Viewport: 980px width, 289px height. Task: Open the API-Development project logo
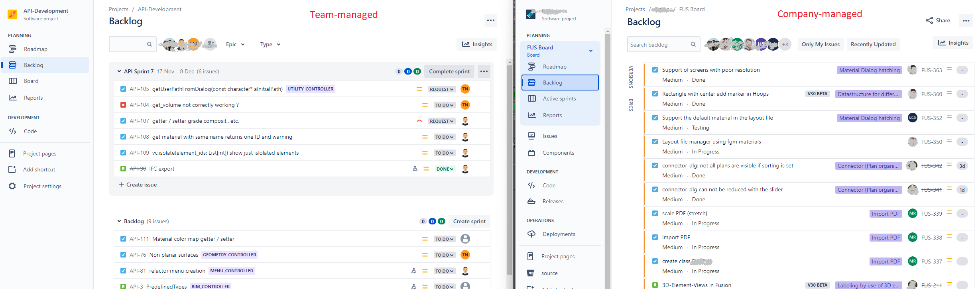click(x=12, y=14)
